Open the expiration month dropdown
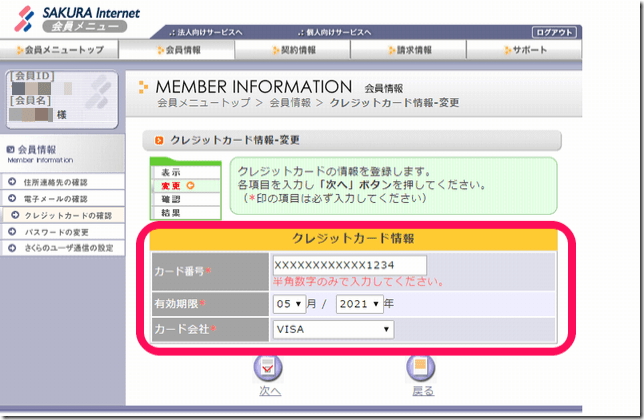This screenshot has width=644, height=420. (288, 304)
